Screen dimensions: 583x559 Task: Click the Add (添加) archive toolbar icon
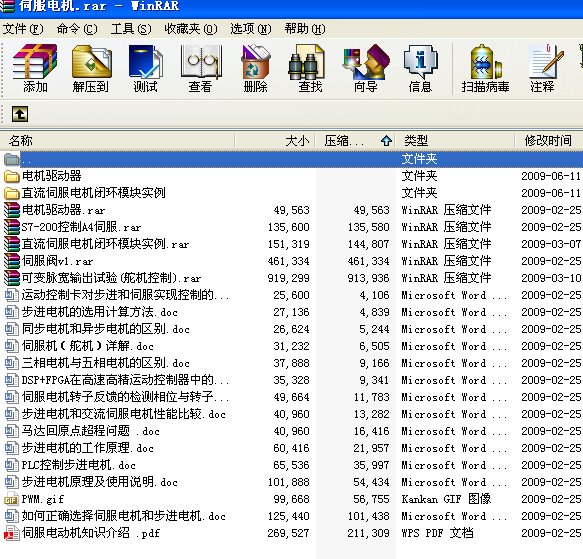coord(35,62)
